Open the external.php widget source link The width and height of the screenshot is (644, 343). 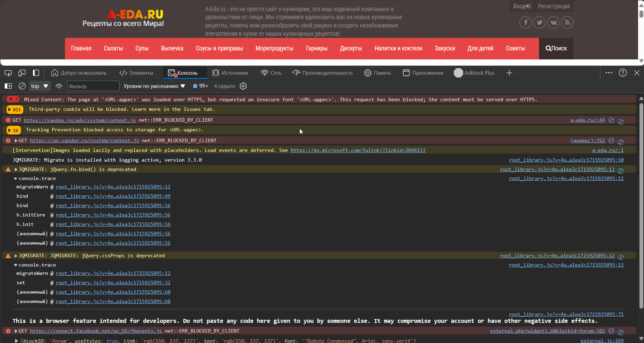coord(547,331)
